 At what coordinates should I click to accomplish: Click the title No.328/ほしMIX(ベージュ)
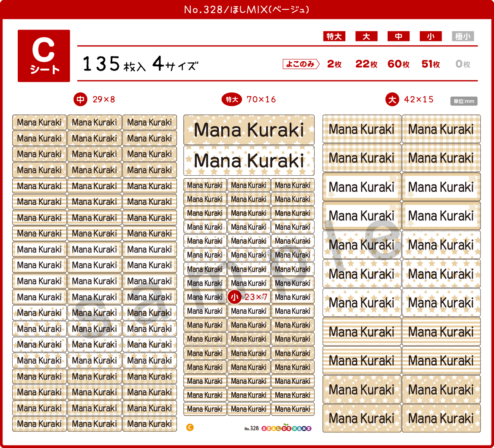[247, 9]
